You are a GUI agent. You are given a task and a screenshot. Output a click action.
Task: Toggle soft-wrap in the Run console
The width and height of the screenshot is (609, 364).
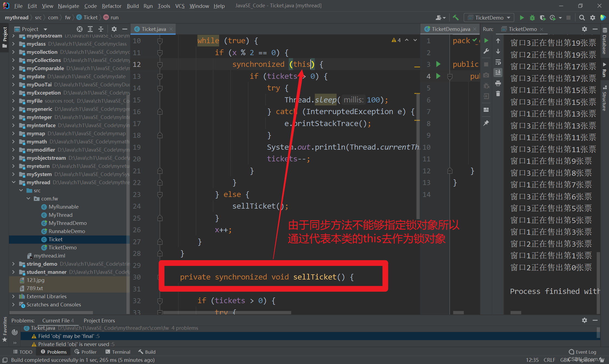[x=498, y=62]
